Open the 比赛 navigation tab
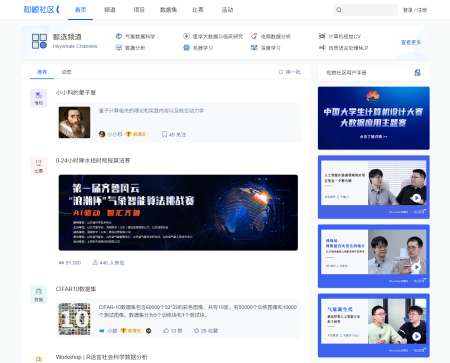Image resolution: width=450 pixels, height=363 pixels. point(198,10)
